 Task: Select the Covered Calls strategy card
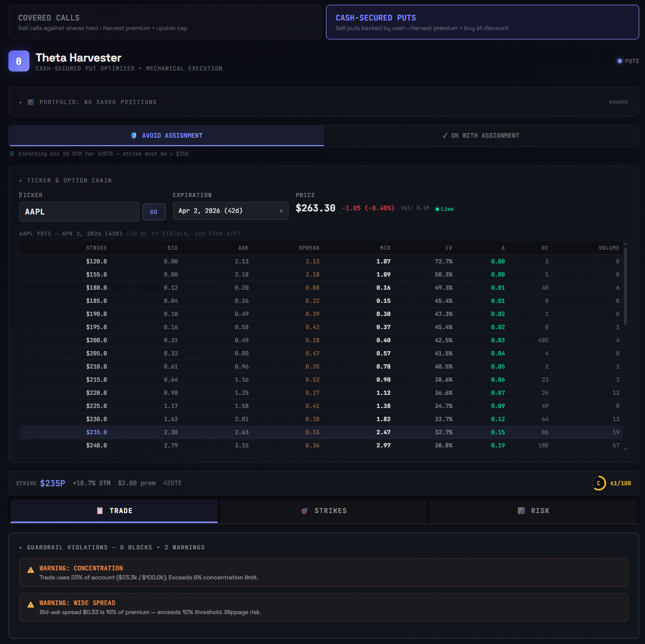(x=165, y=22)
